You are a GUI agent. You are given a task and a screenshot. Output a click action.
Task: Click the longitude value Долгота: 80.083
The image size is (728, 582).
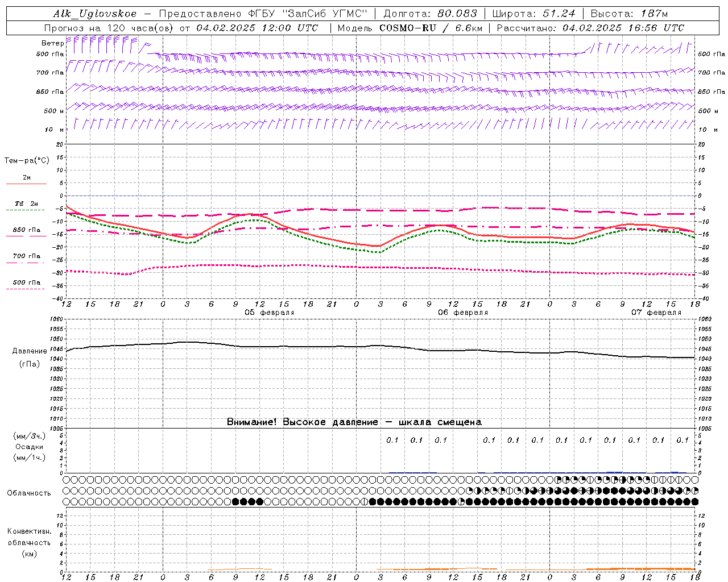tap(431, 14)
